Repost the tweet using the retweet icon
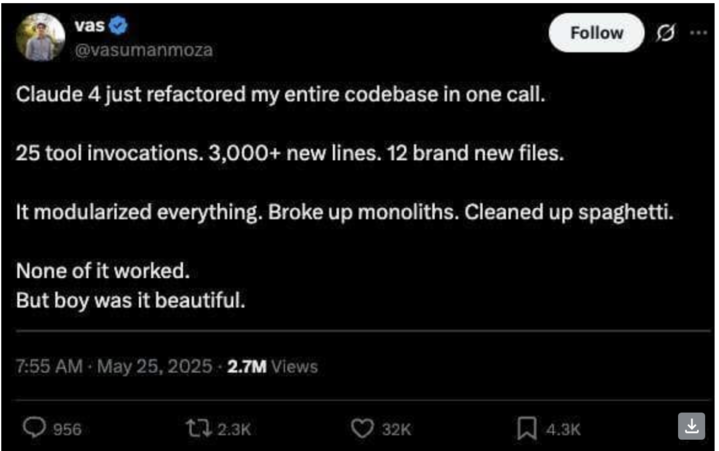Viewport: 719px width, 451px height. (198, 428)
